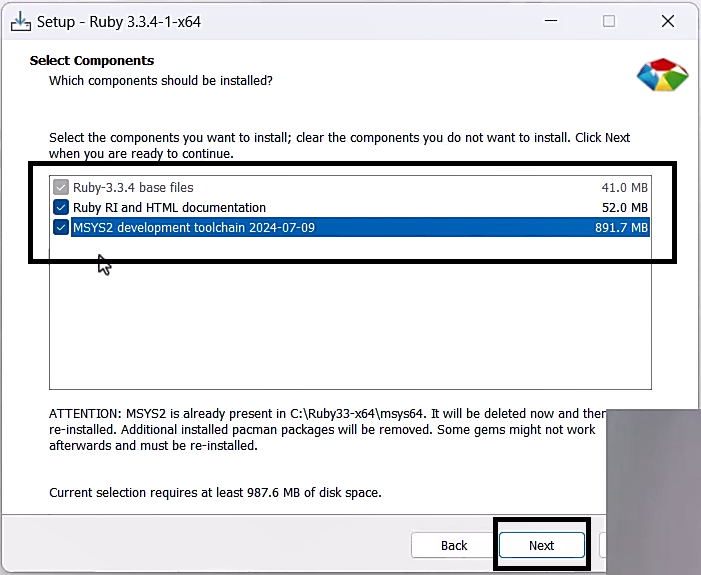Select the MSYS2 development toolchain 2024-07-09 label
701x575 pixels.
194,227
